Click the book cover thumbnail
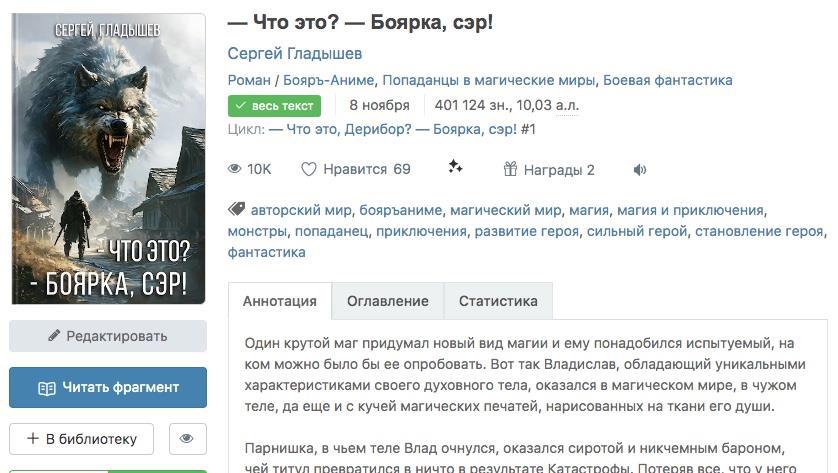The image size is (838, 473). [x=108, y=158]
